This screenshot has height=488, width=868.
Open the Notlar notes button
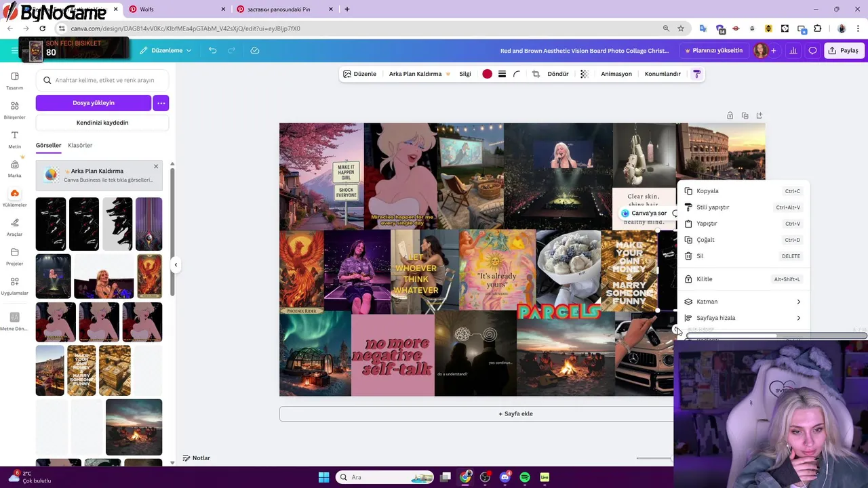(197, 458)
